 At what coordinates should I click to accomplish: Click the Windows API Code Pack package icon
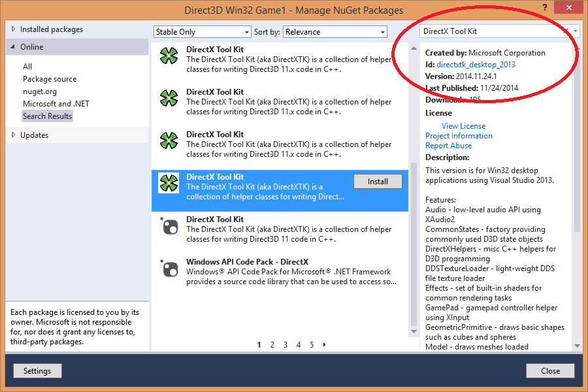pos(169,269)
